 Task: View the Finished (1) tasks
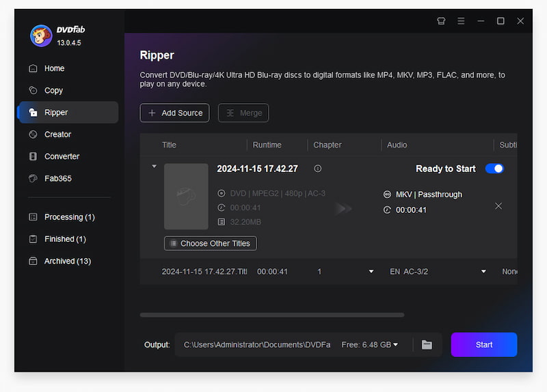point(68,239)
